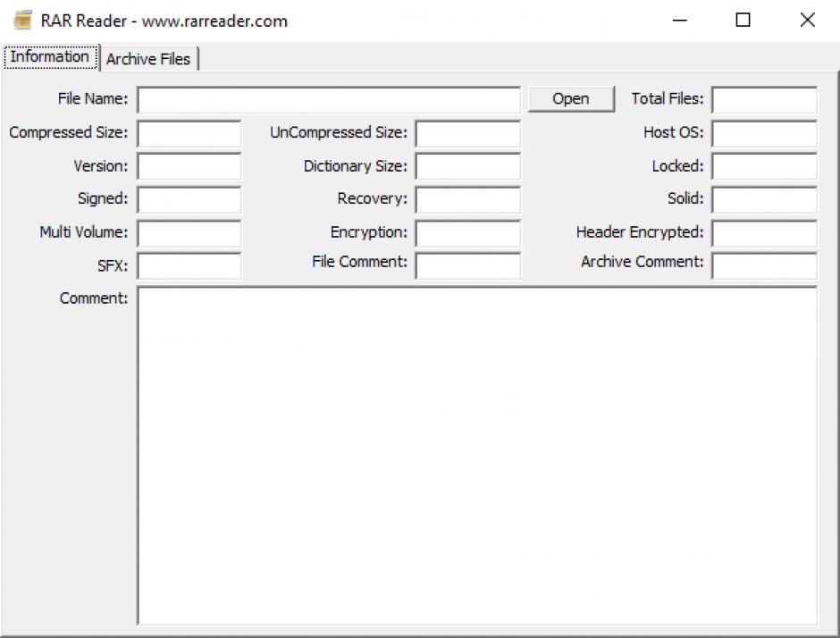Click the 'Multi Volume:' label
Screen dimensions: 840x638
(84, 232)
